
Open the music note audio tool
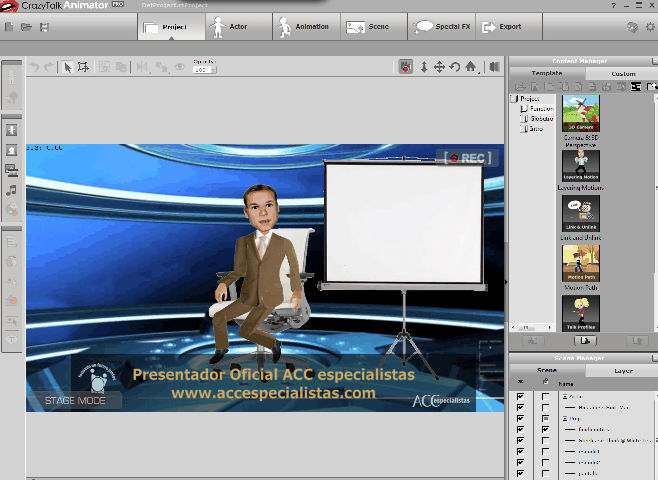point(11,190)
